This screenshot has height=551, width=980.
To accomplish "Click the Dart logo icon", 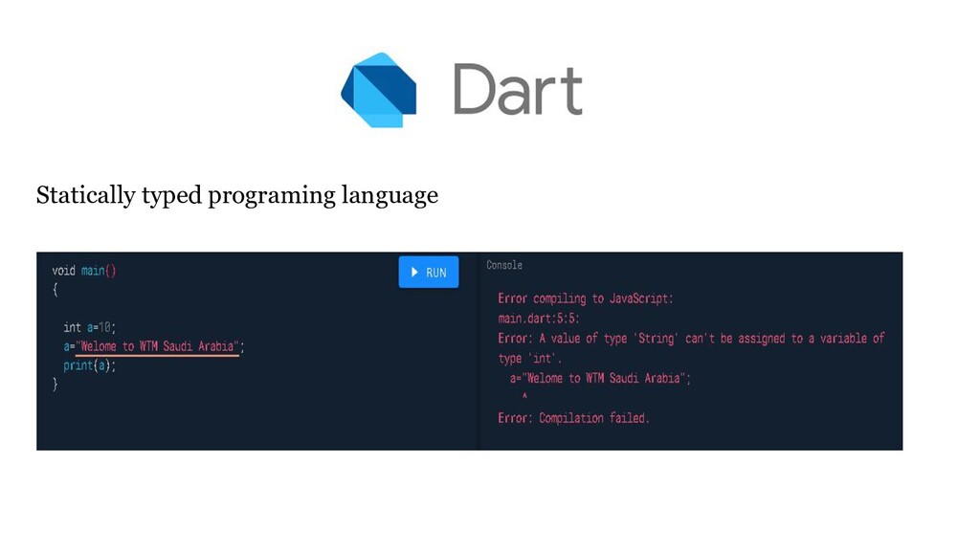I will (379, 90).
